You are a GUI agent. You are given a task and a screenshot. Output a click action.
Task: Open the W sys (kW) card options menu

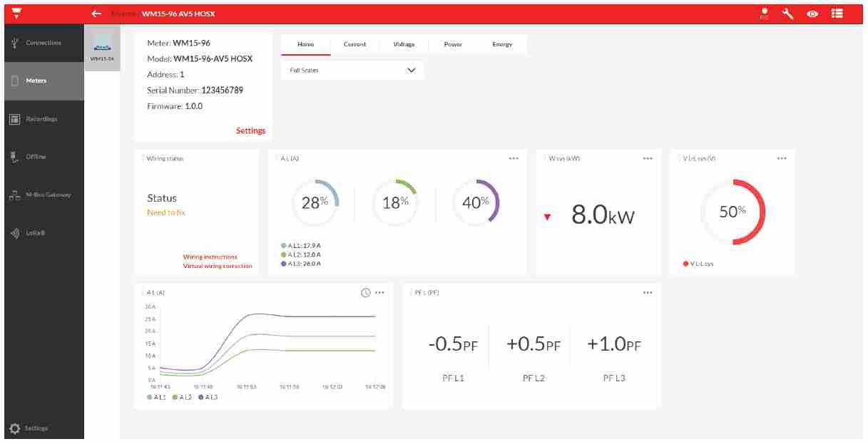coord(648,158)
